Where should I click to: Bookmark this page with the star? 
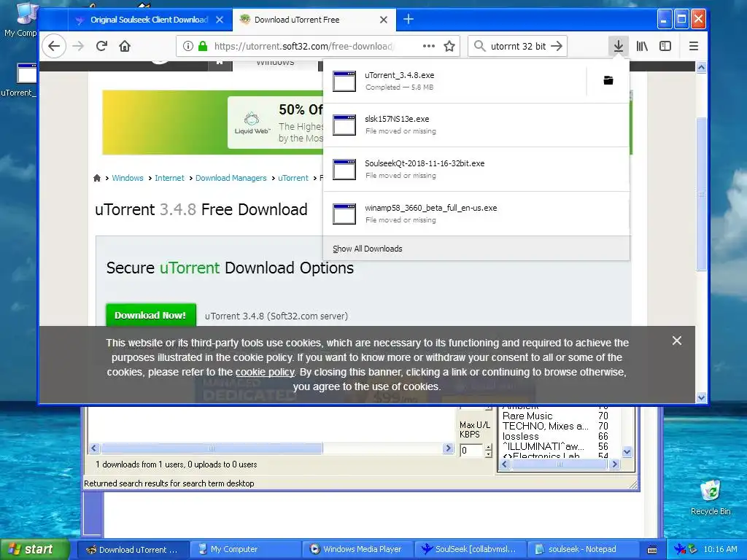(449, 46)
